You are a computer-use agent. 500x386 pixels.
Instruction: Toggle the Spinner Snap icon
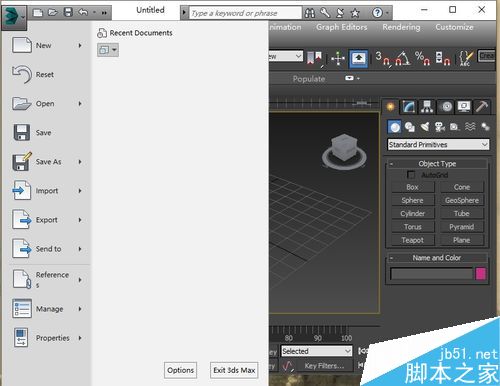coord(443,58)
